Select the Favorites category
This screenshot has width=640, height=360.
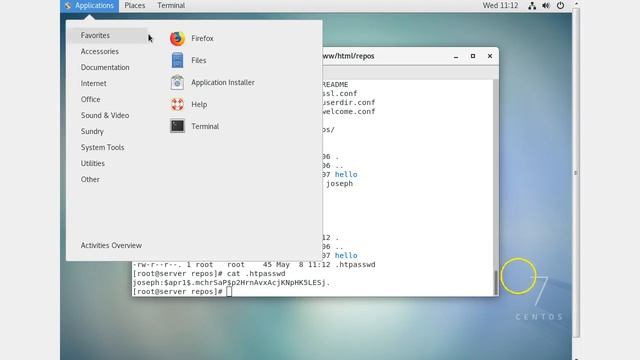point(108,36)
